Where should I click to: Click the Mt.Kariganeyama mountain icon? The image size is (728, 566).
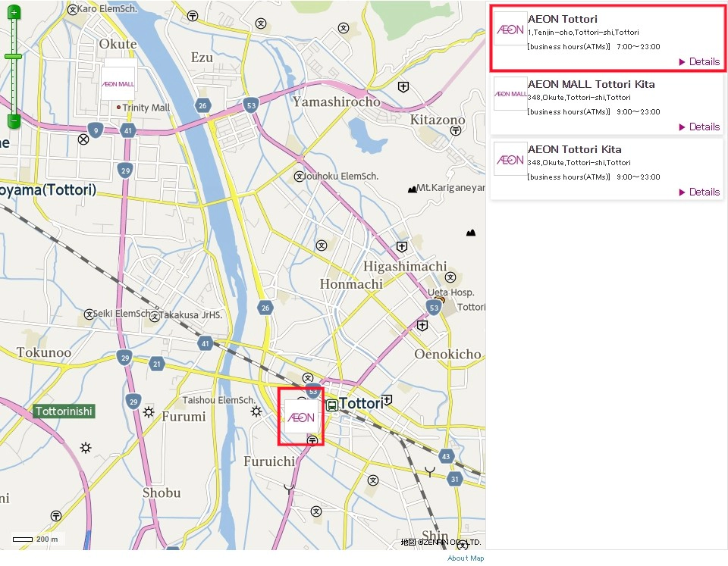412,189
